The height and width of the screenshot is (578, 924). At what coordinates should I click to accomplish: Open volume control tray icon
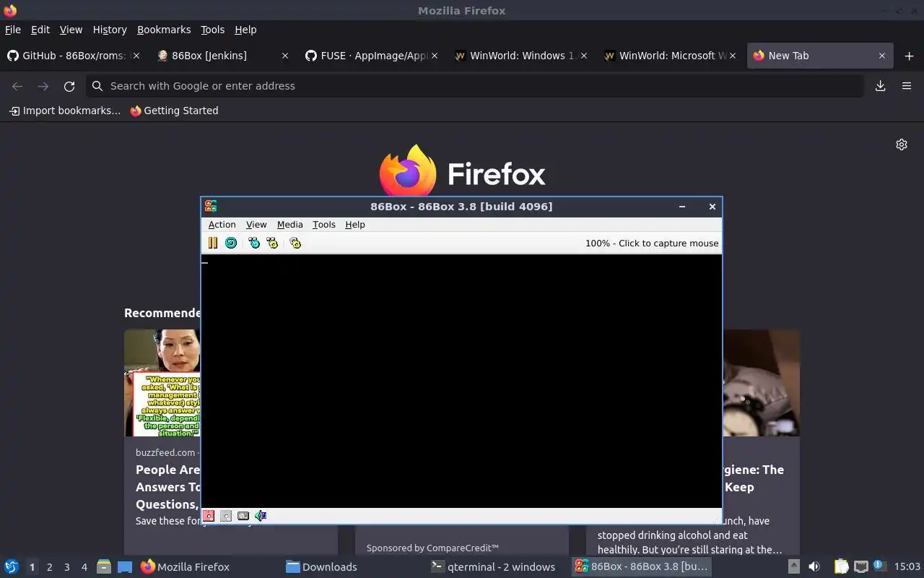[x=814, y=566]
